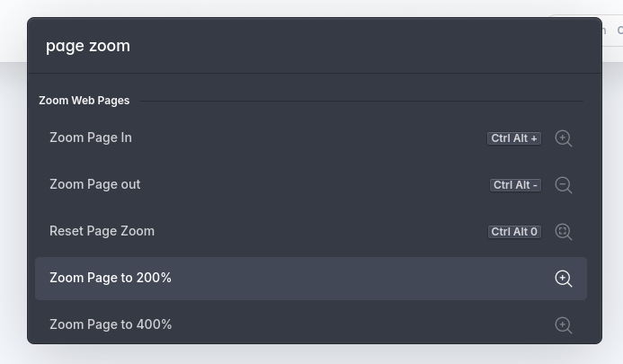
Task: Click the magnifier icon beside Zoom Page to 400%
Action: (x=564, y=325)
